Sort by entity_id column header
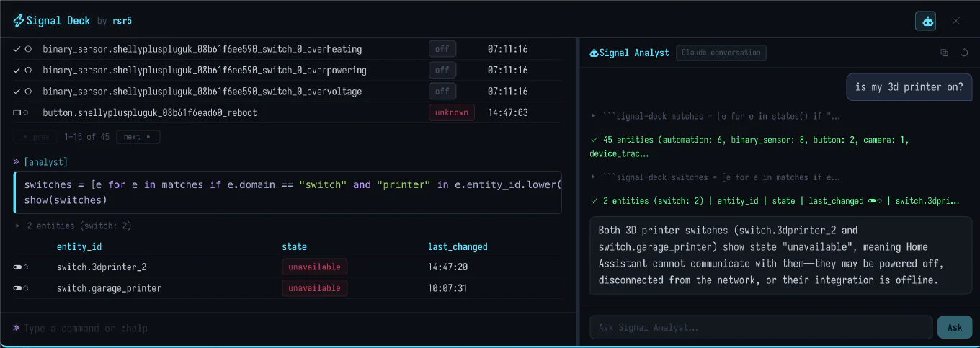This screenshot has height=348, width=980. point(79,246)
